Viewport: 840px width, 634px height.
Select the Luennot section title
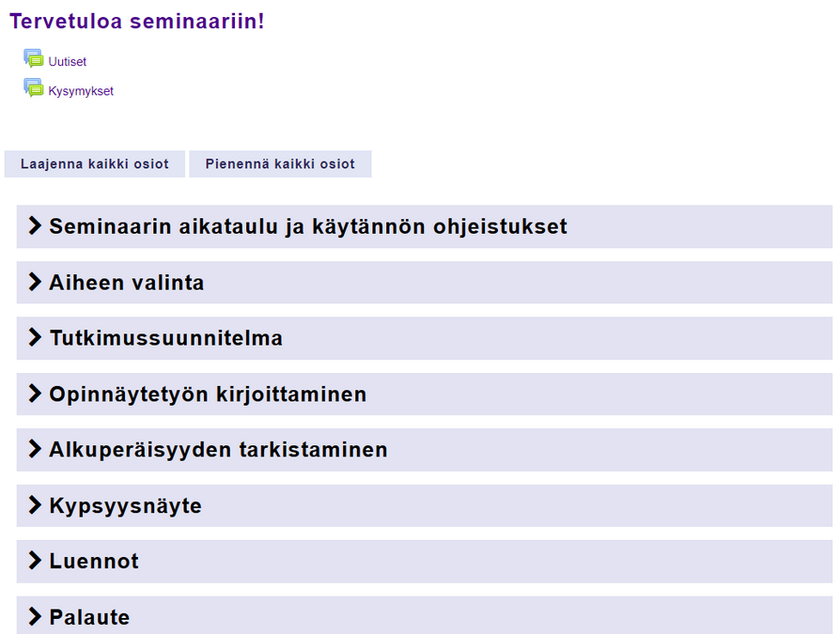click(94, 562)
